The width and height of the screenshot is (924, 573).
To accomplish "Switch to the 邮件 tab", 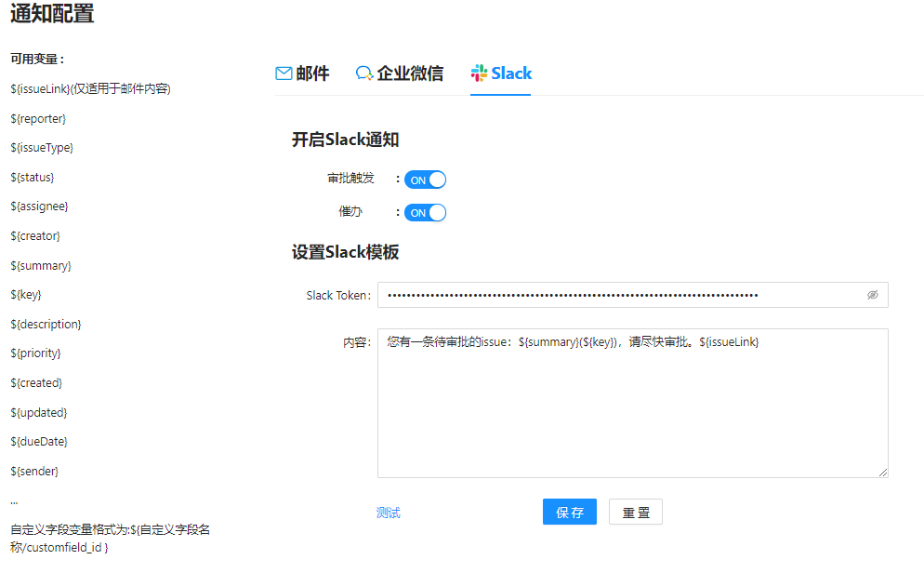I will 302,73.
